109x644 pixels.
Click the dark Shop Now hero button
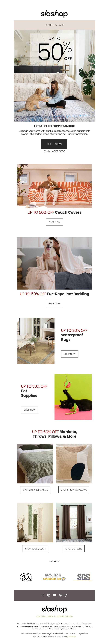click(x=54, y=144)
